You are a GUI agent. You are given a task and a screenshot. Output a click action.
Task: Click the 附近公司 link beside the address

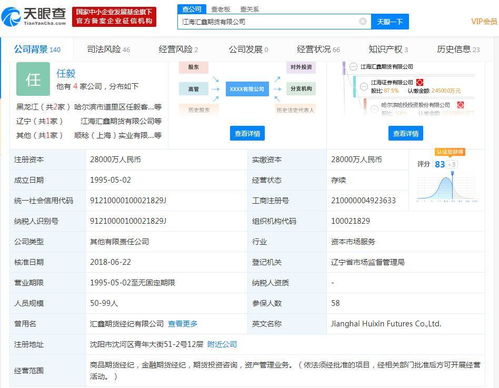tap(222, 344)
